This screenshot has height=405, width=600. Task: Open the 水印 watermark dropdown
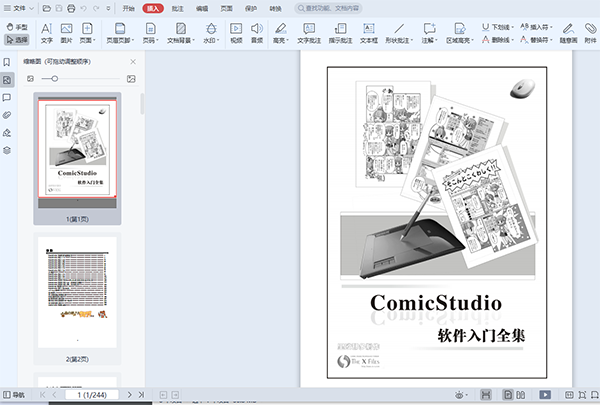(209, 32)
